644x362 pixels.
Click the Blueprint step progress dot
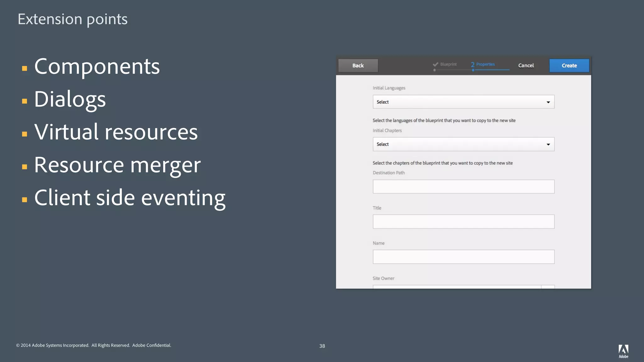435,70
